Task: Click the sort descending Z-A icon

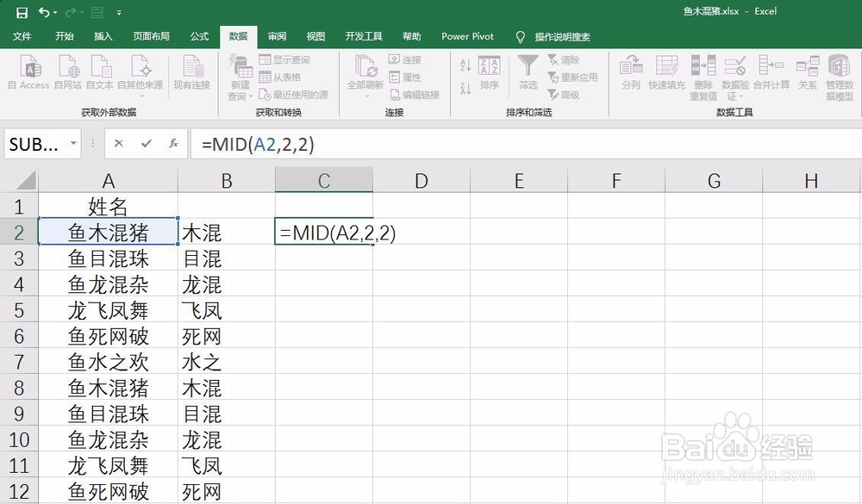Action: 465,88
